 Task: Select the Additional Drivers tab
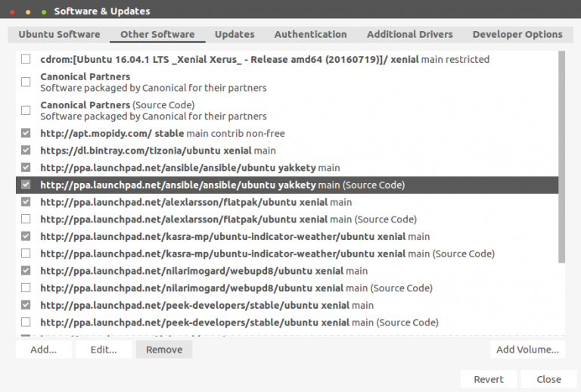coord(410,34)
